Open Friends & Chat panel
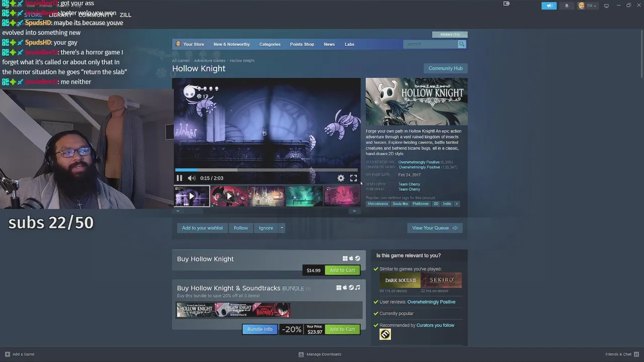Image resolution: width=644 pixels, height=362 pixels. 622,354
